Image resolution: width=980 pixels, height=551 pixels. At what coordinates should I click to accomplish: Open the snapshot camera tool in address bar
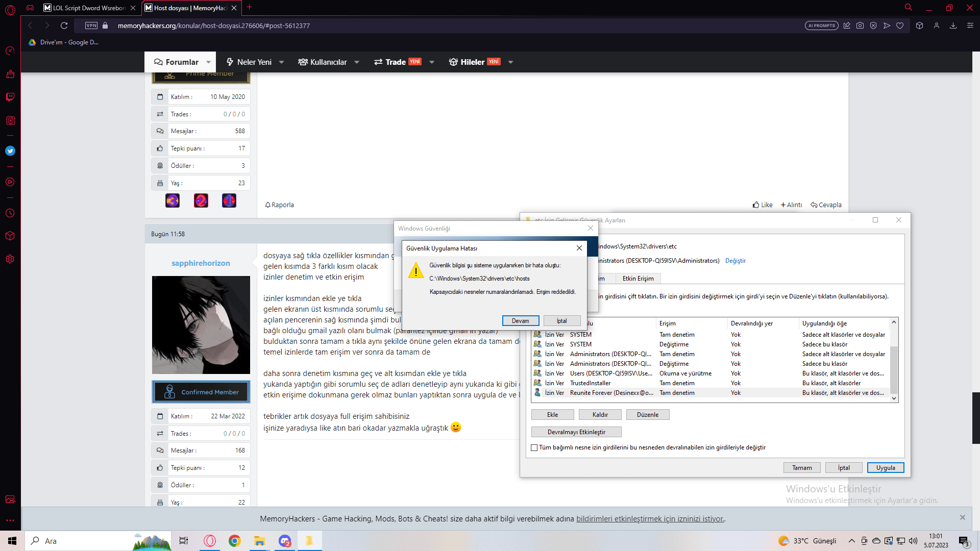point(860,26)
